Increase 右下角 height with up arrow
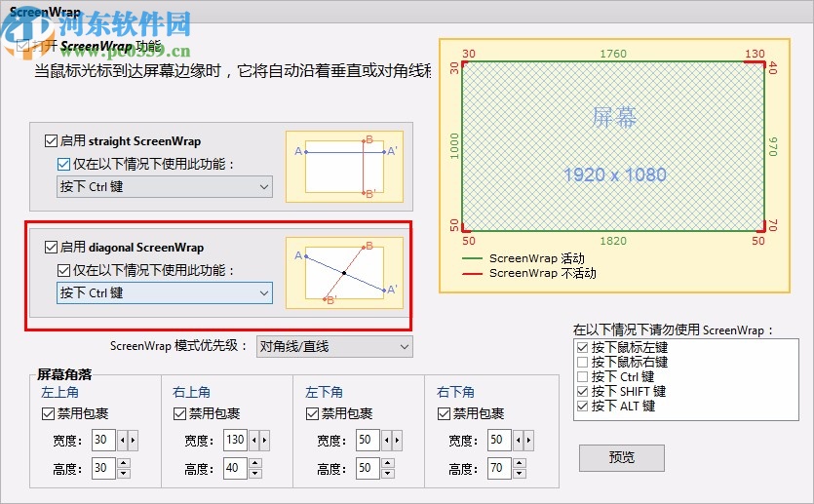 coord(520,463)
